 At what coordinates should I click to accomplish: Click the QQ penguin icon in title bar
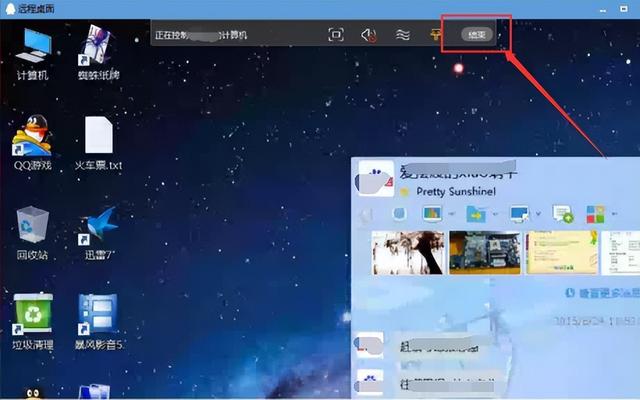[11, 9]
